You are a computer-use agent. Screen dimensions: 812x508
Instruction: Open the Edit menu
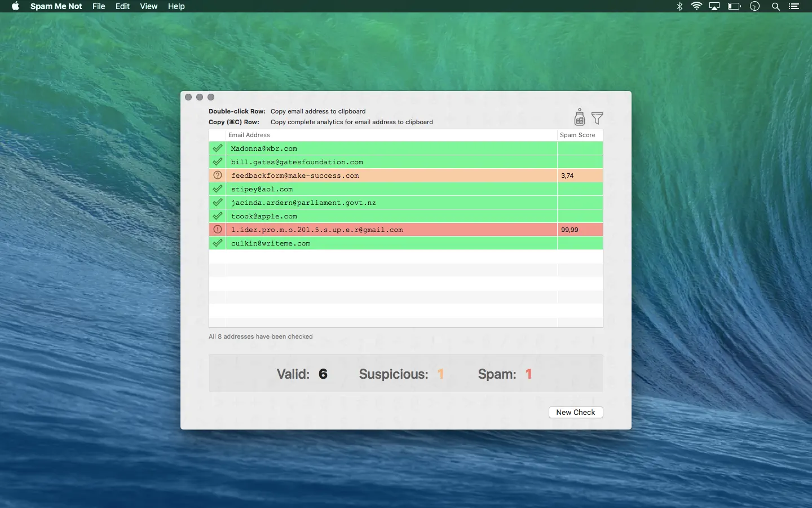122,6
